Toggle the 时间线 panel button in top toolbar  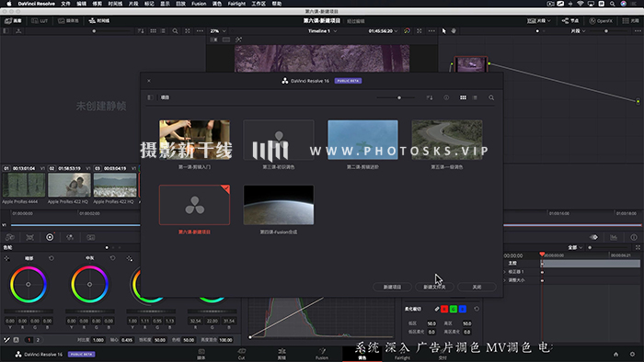click(x=99, y=20)
